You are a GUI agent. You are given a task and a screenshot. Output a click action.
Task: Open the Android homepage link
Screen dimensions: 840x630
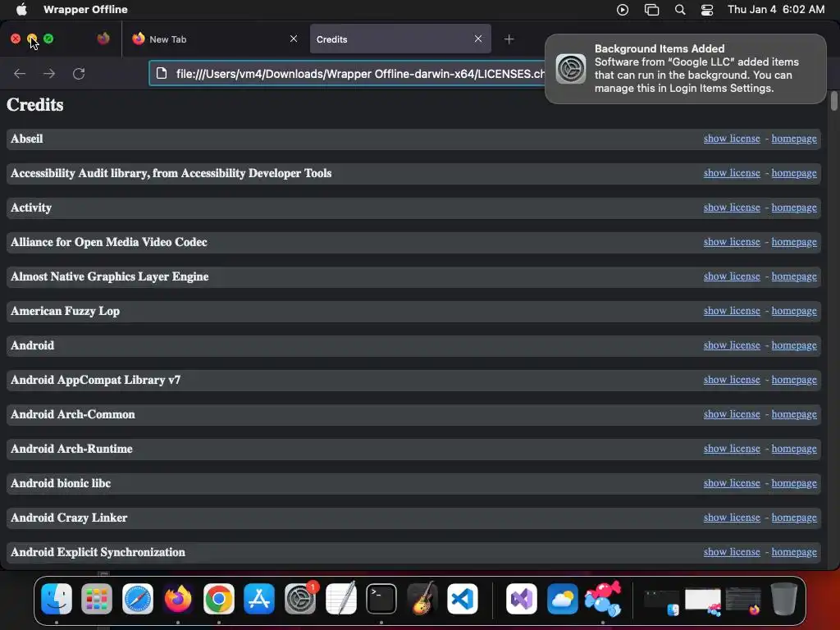tap(794, 345)
